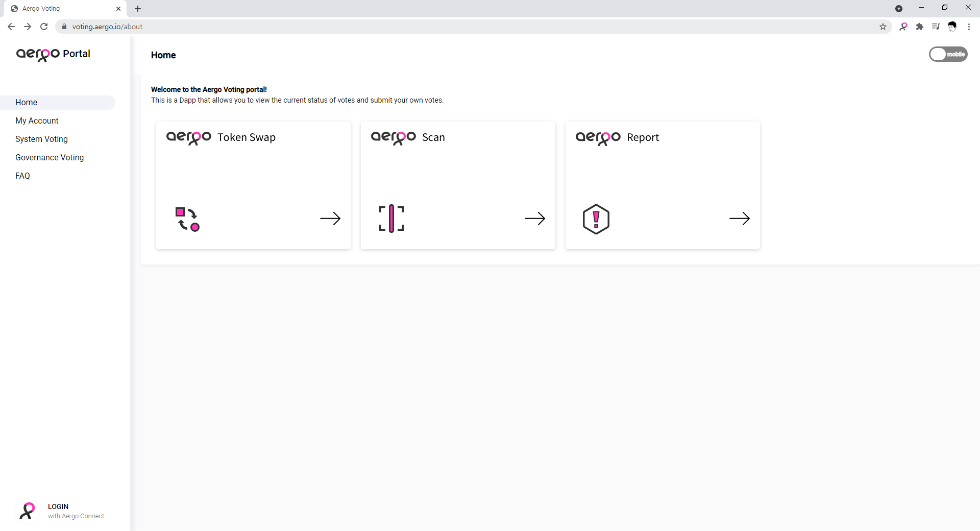Click the address bar URL
The image size is (980, 531).
107,27
